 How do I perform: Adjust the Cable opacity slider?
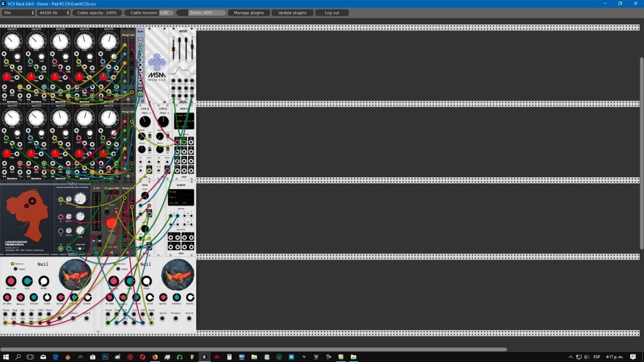(x=97, y=13)
